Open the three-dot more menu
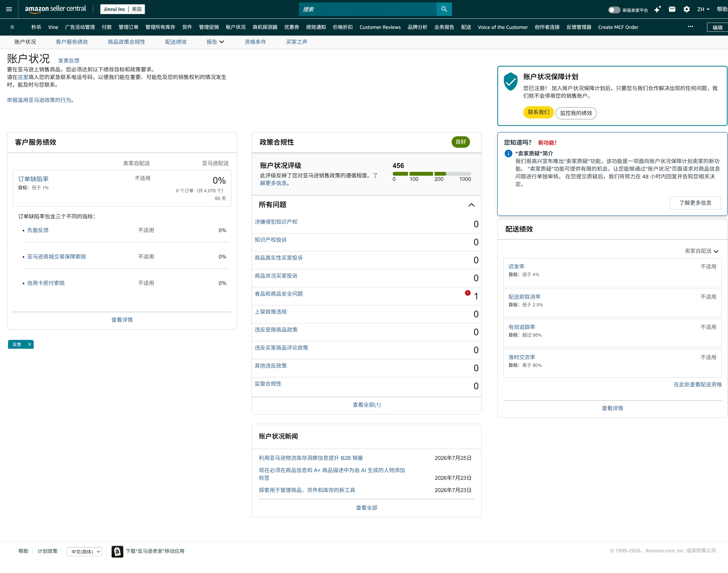The image size is (728, 573). pos(691,26)
